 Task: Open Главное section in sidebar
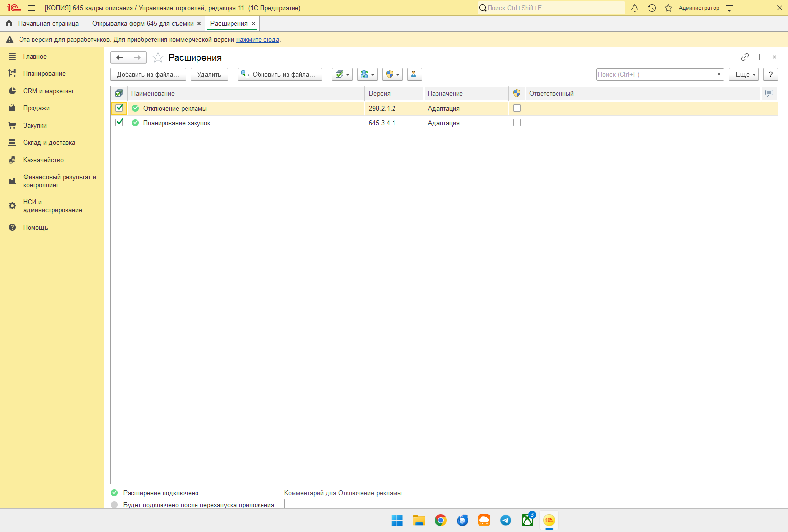pyautogui.click(x=34, y=57)
